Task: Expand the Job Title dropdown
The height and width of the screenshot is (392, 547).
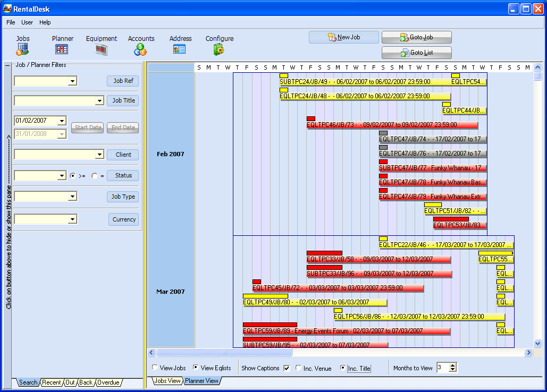Action: [99, 101]
